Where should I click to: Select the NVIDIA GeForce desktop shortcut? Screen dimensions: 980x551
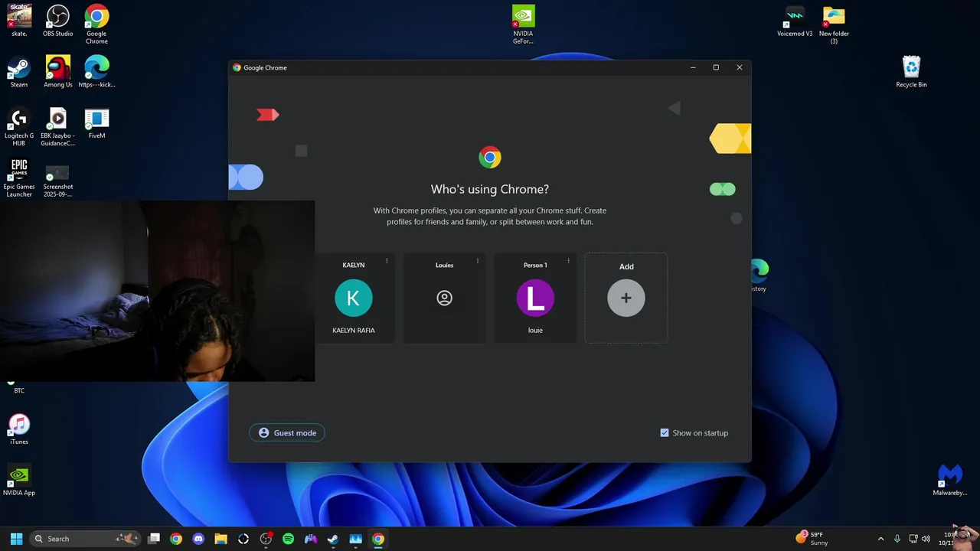tap(523, 24)
